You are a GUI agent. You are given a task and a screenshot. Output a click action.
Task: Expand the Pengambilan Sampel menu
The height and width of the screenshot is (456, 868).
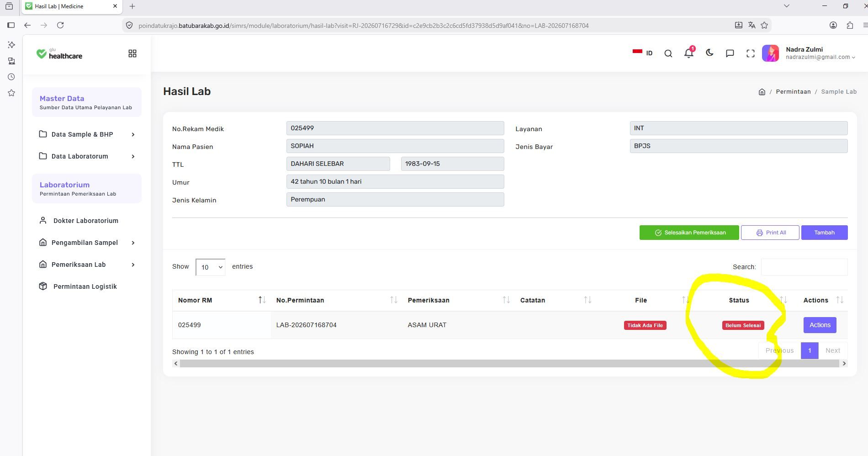click(87, 243)
